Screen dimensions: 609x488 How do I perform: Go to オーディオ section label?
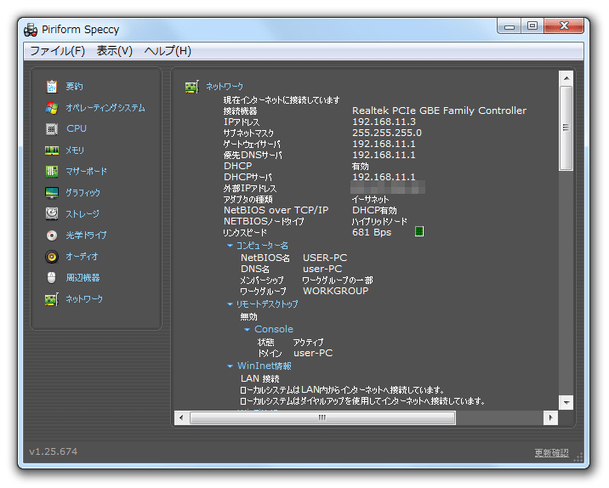(x=82, y=256)
